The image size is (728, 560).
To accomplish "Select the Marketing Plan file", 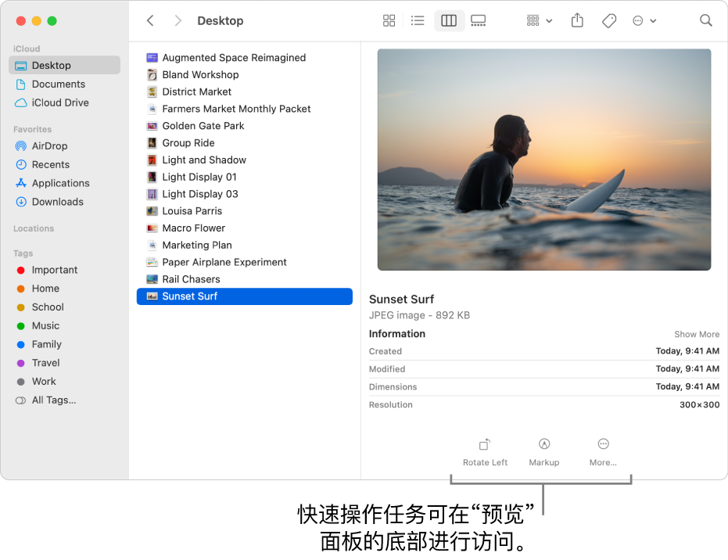I will tap(245, 245).
